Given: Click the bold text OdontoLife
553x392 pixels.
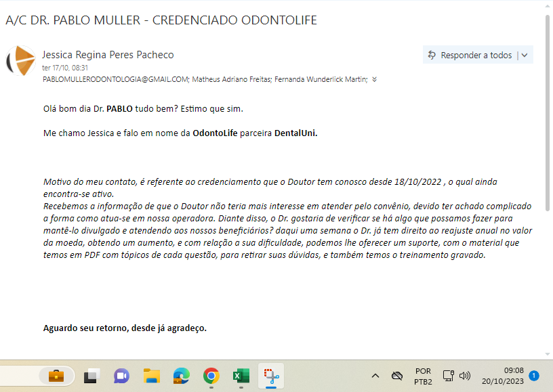Looking at the screenshot, I should 215,133.
